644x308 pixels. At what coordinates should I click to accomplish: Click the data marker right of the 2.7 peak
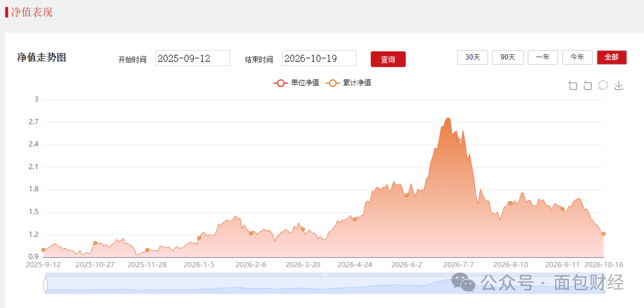click(x=459, y=140)
